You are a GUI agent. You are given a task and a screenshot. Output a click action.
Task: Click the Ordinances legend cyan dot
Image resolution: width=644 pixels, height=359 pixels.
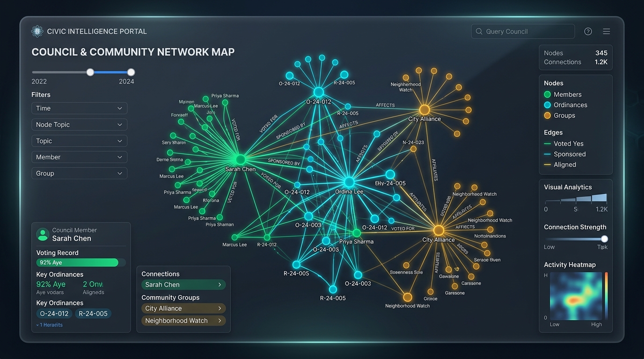click(x=547, y=105)
